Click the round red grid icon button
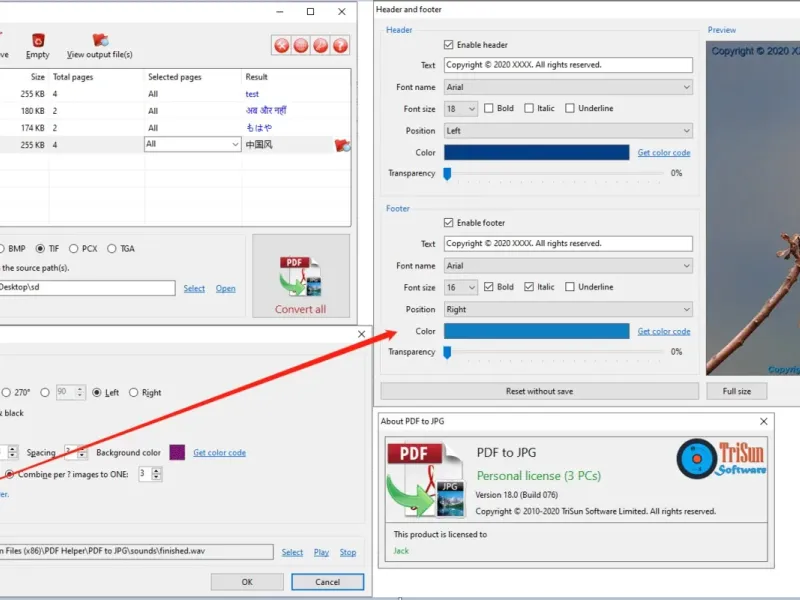This screenshot has height=600, width=800. tap(301, 45)
